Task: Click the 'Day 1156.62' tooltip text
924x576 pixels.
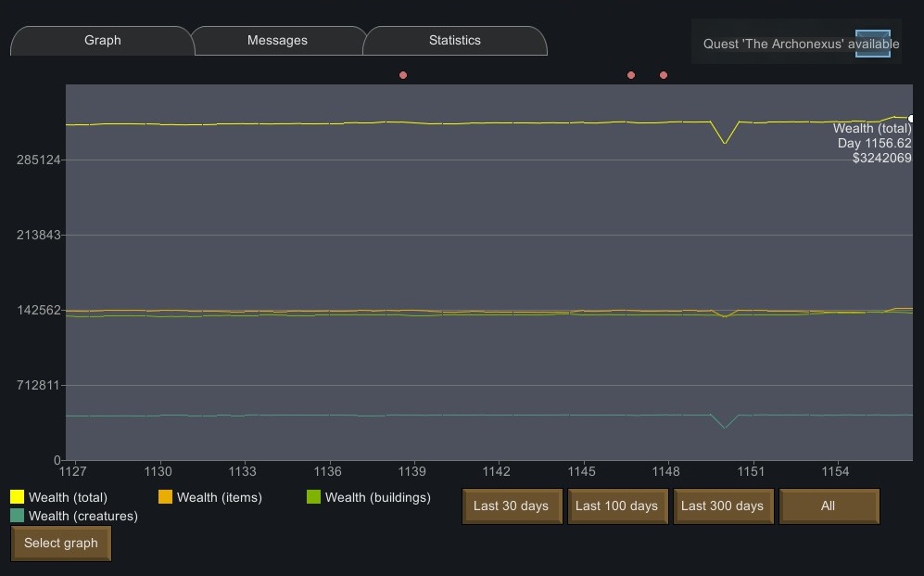Action: click(x=875, y=143)
